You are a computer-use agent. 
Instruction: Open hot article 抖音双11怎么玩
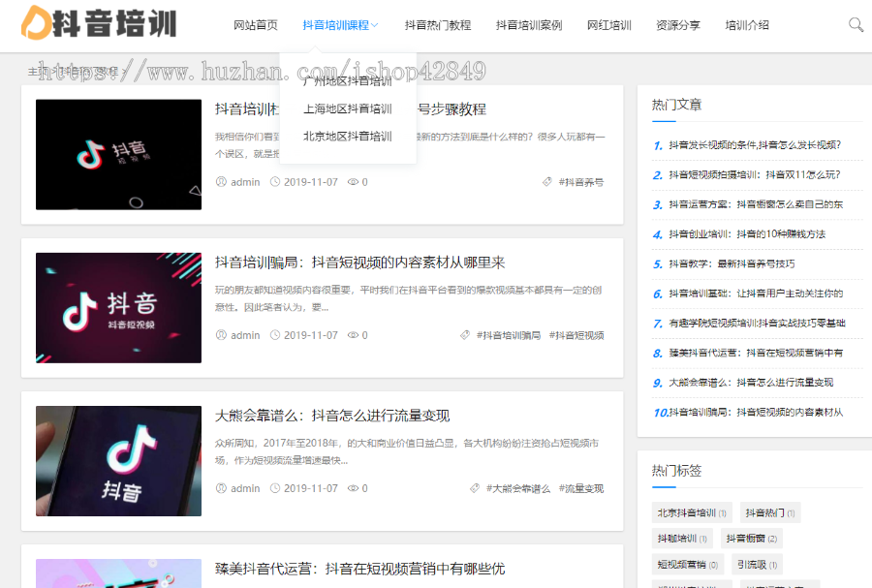click(x=754, y=174)
